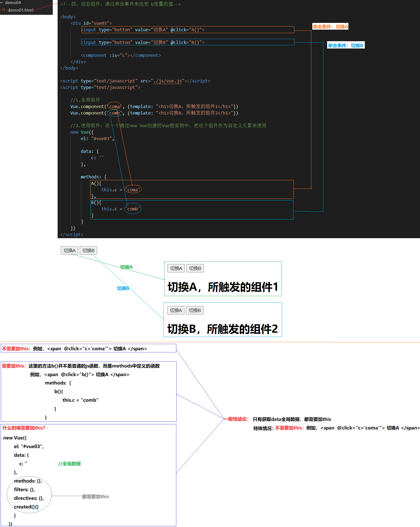Click the heading 切换B，所触发的组件2
Screen dimensions: 420x527
222,329
